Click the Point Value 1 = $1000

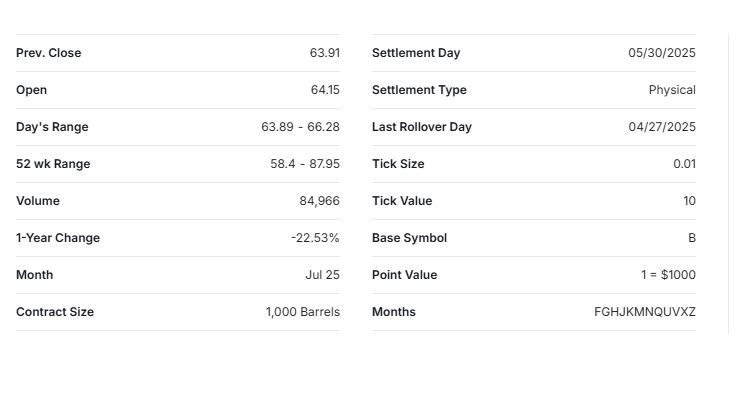(x=668, y=275)
